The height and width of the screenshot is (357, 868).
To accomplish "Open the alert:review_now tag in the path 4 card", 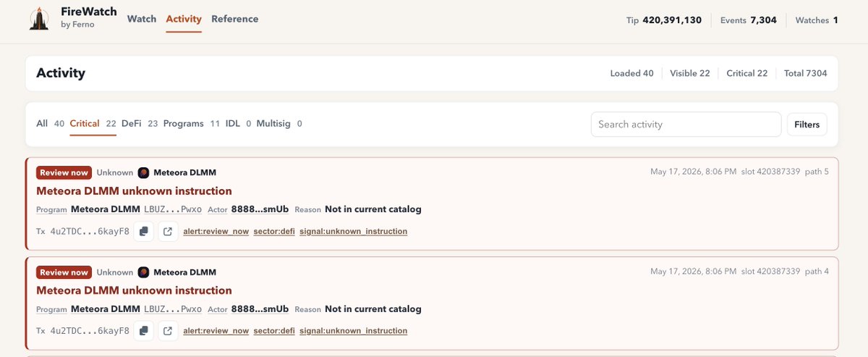I will (216, 331).
